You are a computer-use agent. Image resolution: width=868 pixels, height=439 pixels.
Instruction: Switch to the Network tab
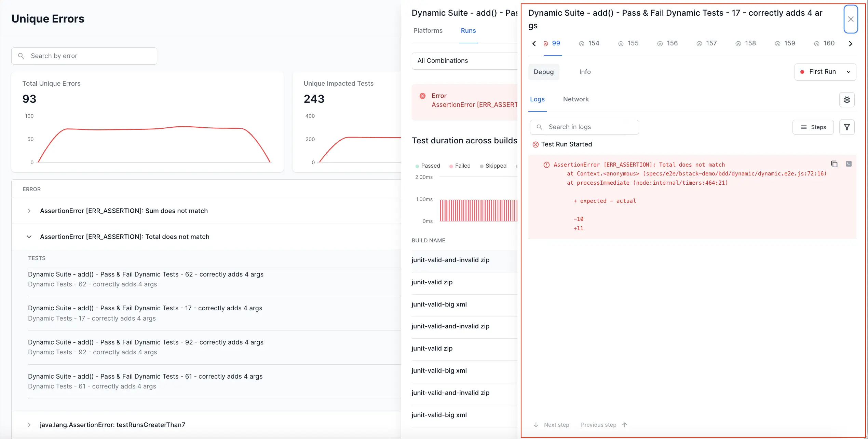(576, 99)
